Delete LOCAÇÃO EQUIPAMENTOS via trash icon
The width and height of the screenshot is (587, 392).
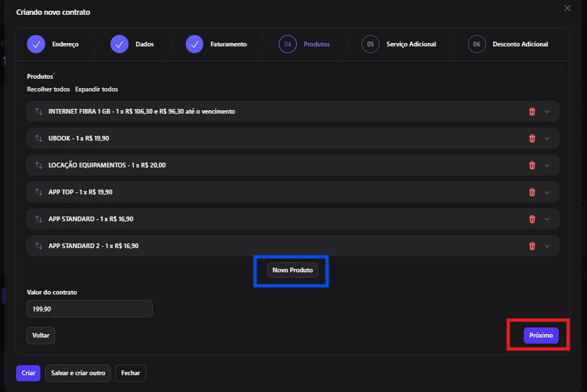point(532,165)
